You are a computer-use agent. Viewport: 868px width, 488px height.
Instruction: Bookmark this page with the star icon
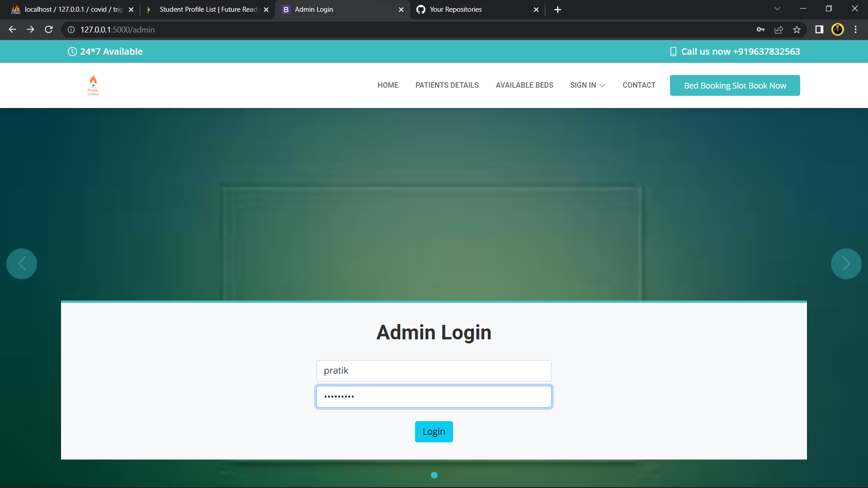coord(797,29)
